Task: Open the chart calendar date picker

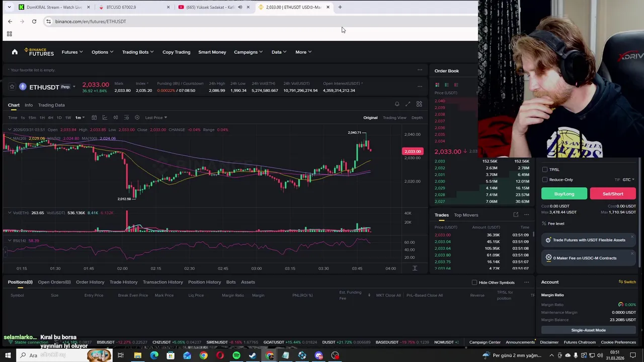Action: point(94,118)
